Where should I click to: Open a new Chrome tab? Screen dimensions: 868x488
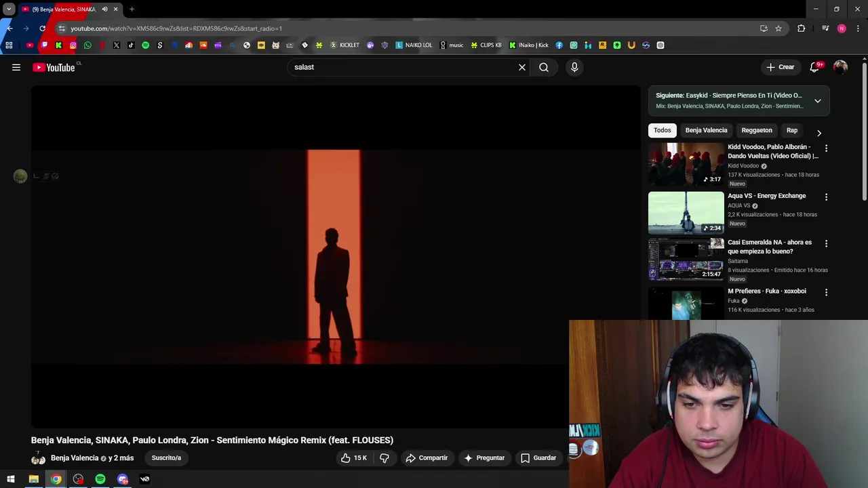click(x=132, y=9)
